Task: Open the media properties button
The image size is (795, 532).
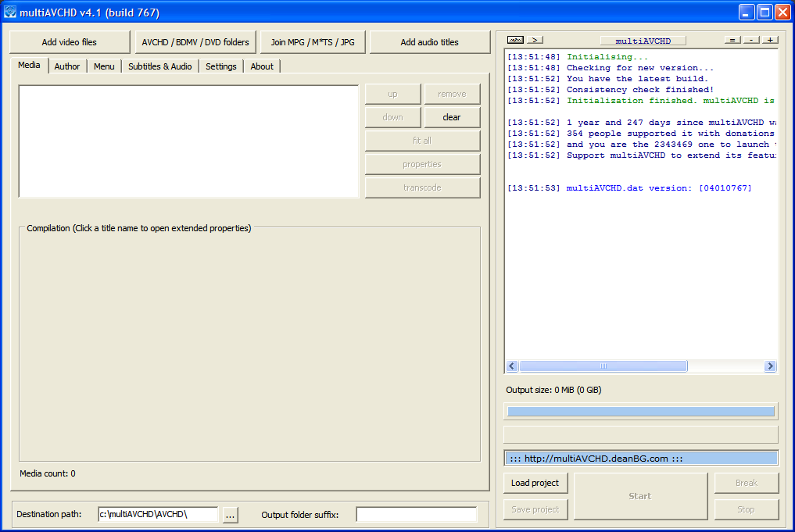Action: [x=422, y=164]
